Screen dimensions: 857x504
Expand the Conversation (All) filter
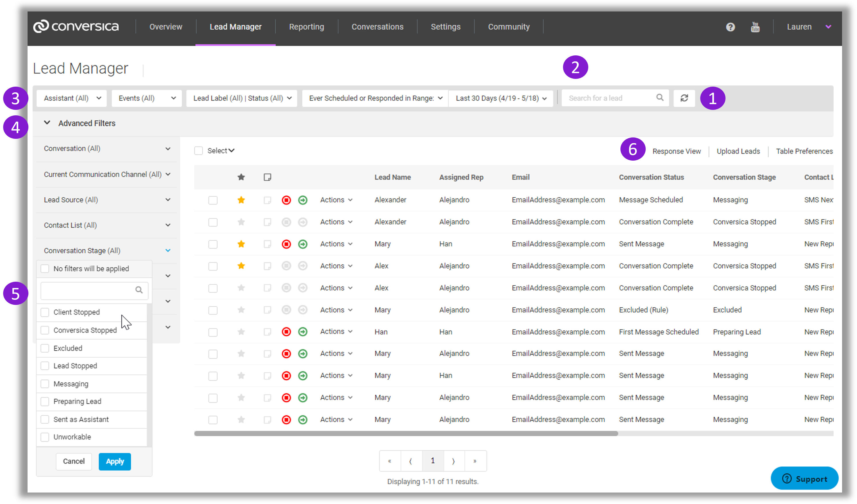coord(107,149)
